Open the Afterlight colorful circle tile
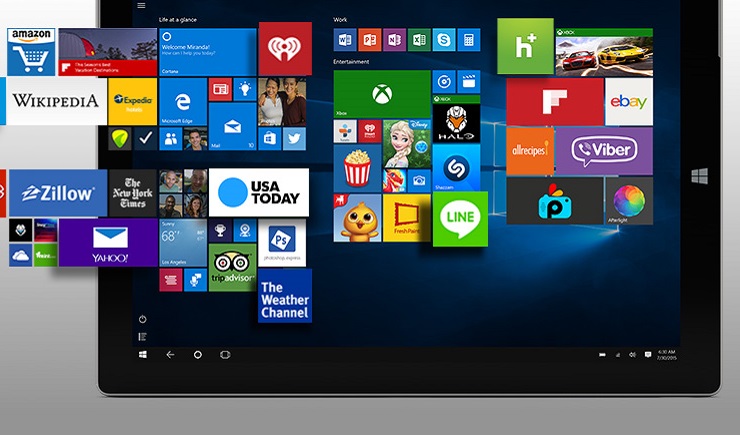740x435 pixels. click(629, 201)
